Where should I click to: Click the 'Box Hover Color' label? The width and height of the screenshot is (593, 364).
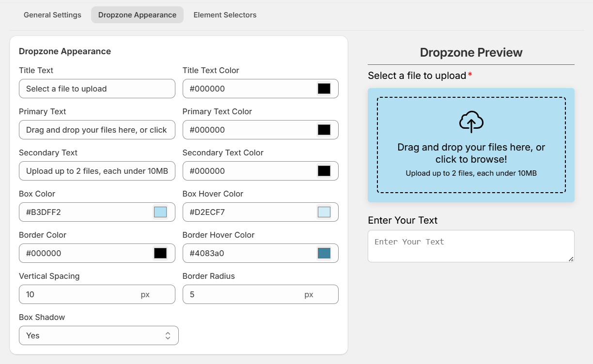pyautogui.click(x=213, y=194)
